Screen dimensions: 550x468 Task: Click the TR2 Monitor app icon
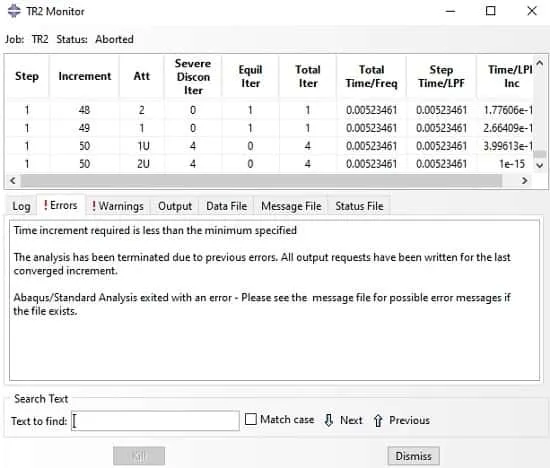pyautogui.click(x=14, y=11)
